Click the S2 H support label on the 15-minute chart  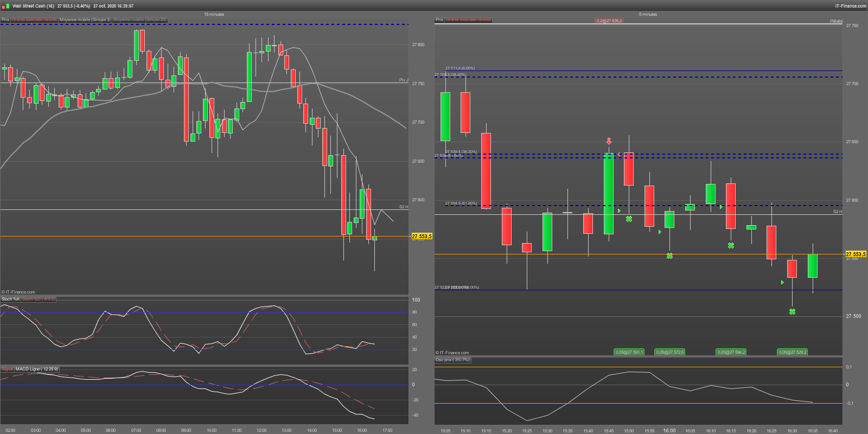pos(404,207)
